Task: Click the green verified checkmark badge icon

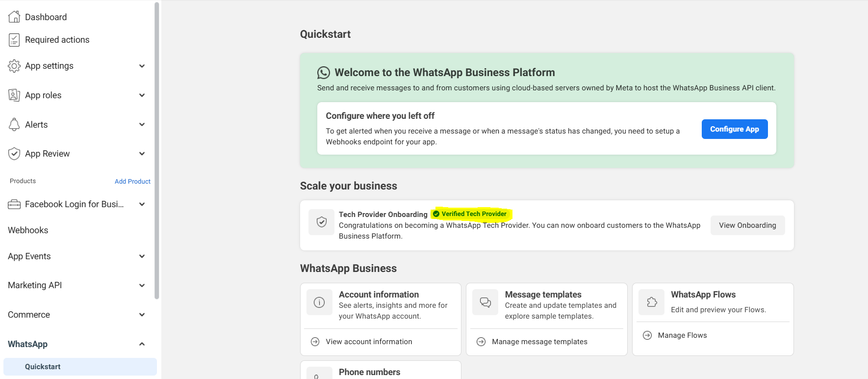Action: 436,214
